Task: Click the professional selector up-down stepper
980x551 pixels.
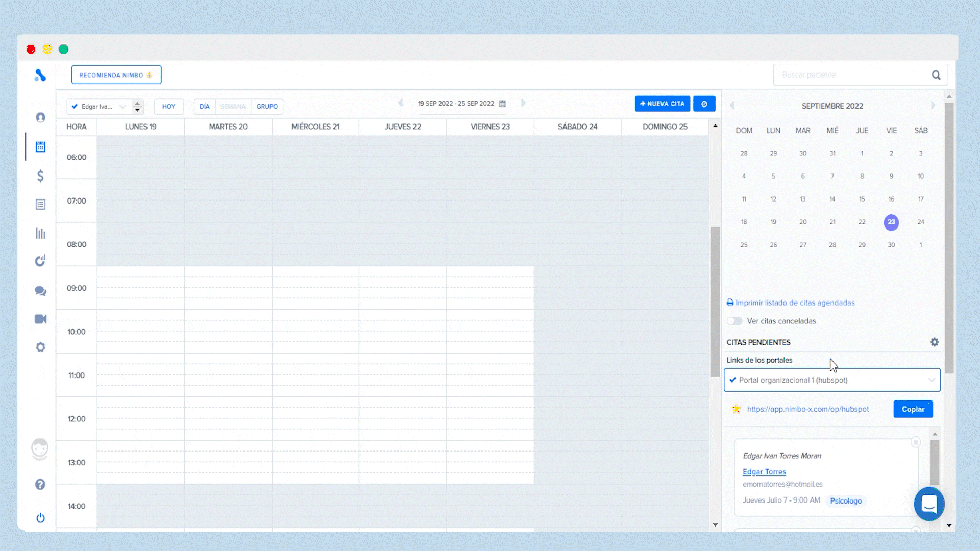Action: pyautogui.click(x=137, y=107)
